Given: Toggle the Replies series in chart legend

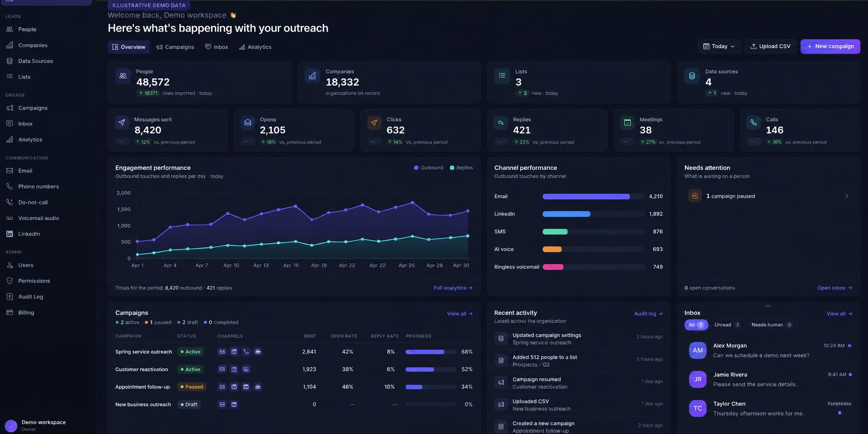Looking at the screenshot, I should (x=461, y=168).
